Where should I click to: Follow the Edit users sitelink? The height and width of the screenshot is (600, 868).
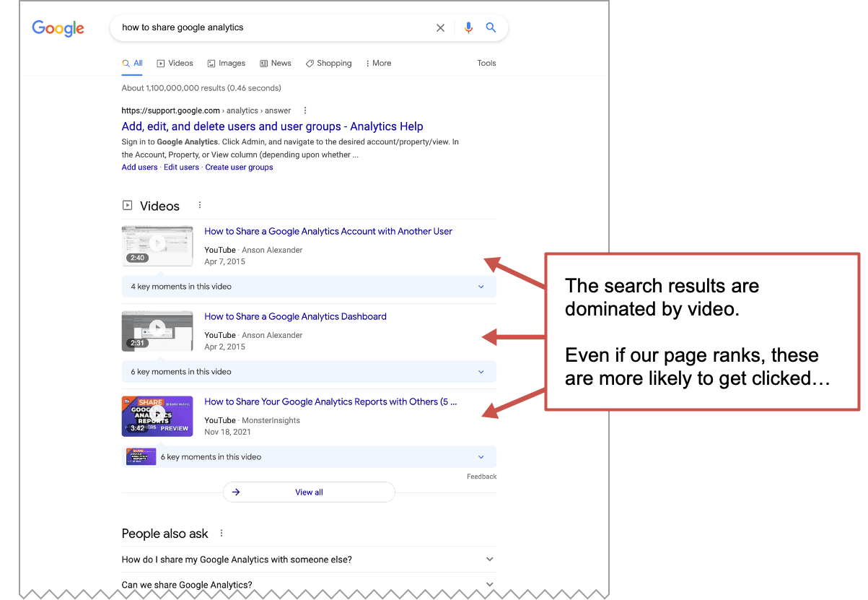pos(181,168)
